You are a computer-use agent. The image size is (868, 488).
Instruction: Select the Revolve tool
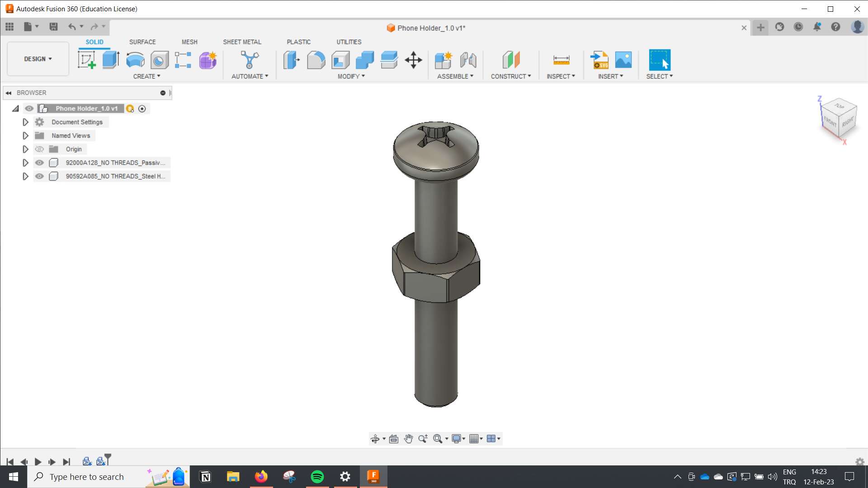coord(135,60)
